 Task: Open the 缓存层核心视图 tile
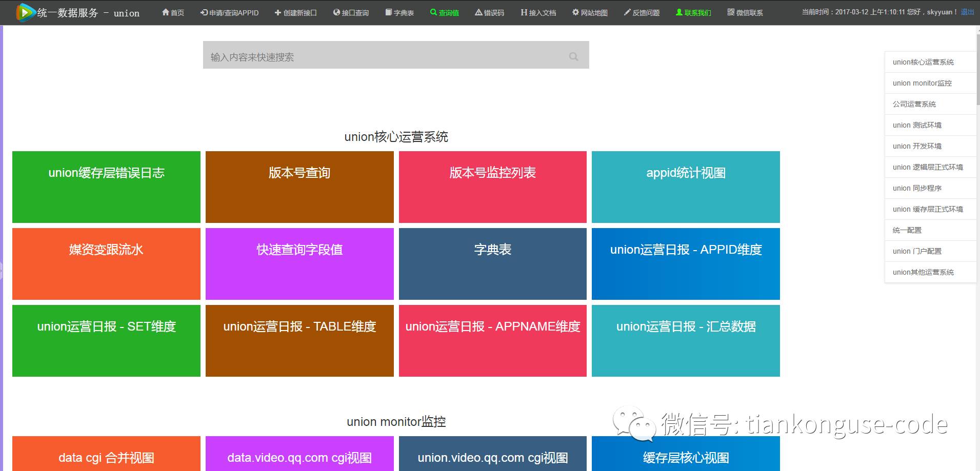pyautogui.click(x=686, y=454)
